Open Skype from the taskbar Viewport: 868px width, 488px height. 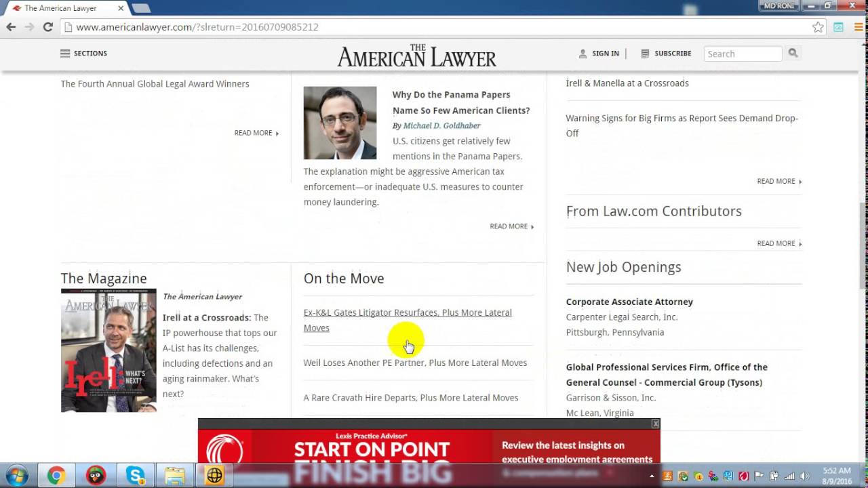(135, 476)
